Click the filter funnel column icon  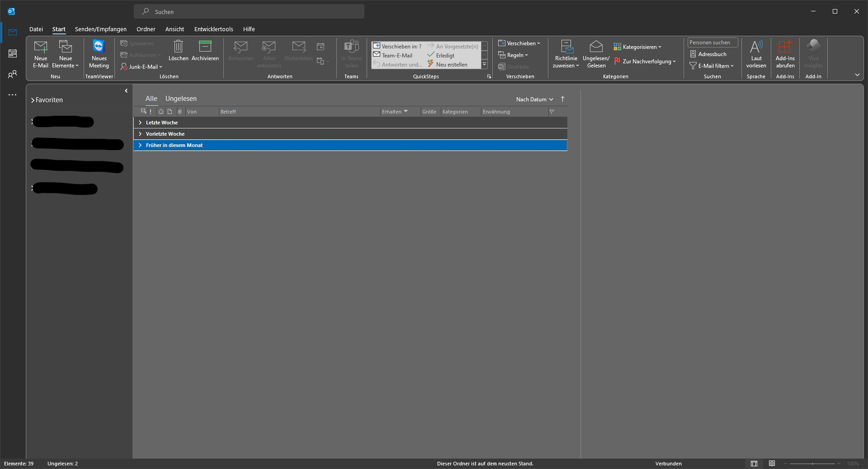click(552, 112)
